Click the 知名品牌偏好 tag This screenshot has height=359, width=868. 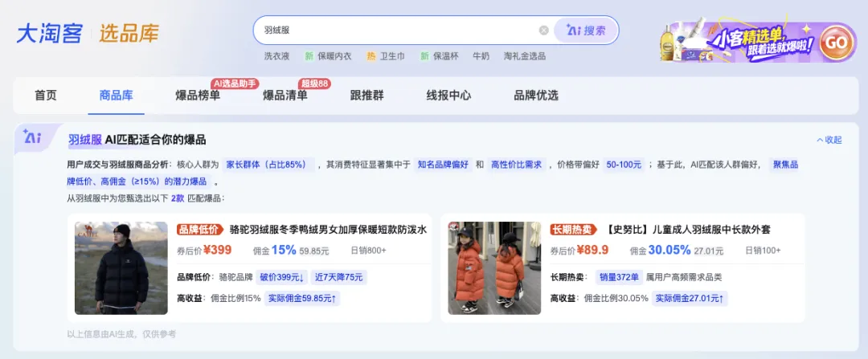coord(443,165)
